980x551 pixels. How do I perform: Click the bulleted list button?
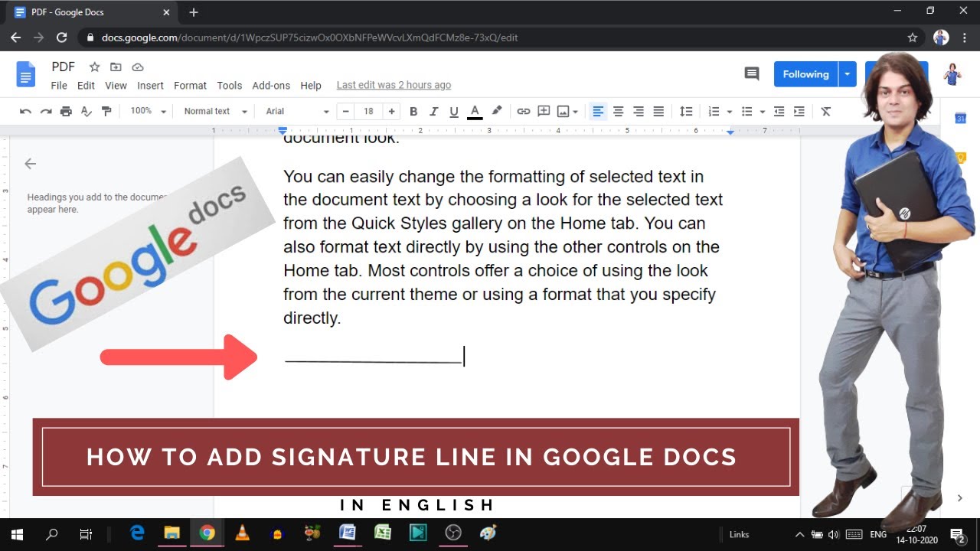[747, 112]
